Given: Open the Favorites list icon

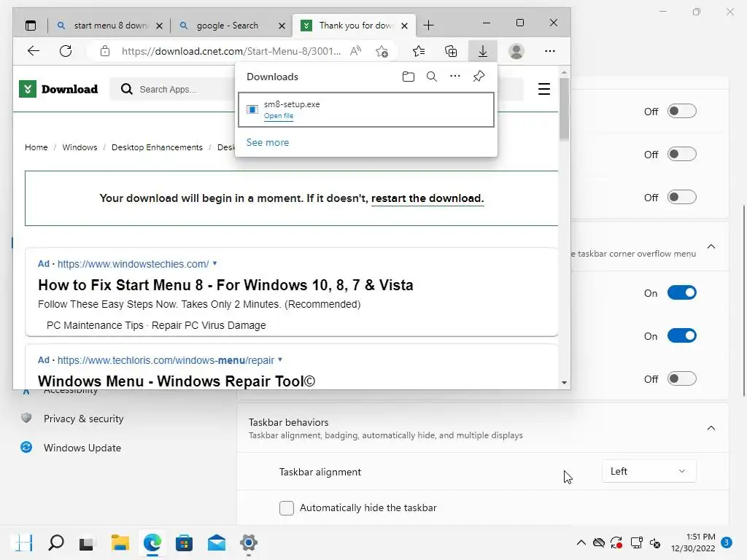Looking at the screenshot, I should (x=419, y=51).
